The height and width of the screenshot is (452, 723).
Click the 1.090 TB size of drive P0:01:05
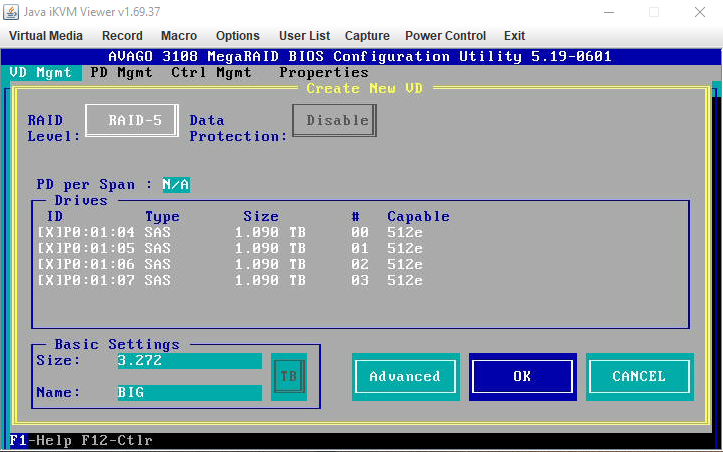point(270,248)
